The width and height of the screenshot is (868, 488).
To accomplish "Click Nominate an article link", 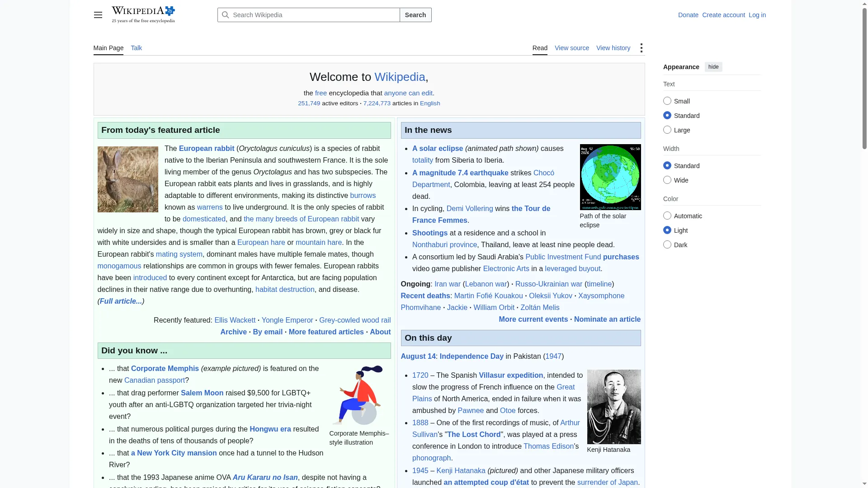I will [608, 319].
